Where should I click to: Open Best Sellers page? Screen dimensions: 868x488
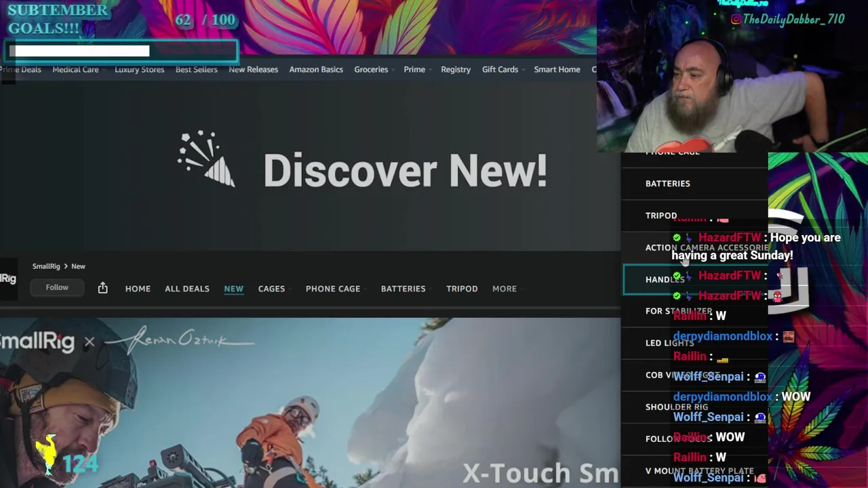coord(196,69)
